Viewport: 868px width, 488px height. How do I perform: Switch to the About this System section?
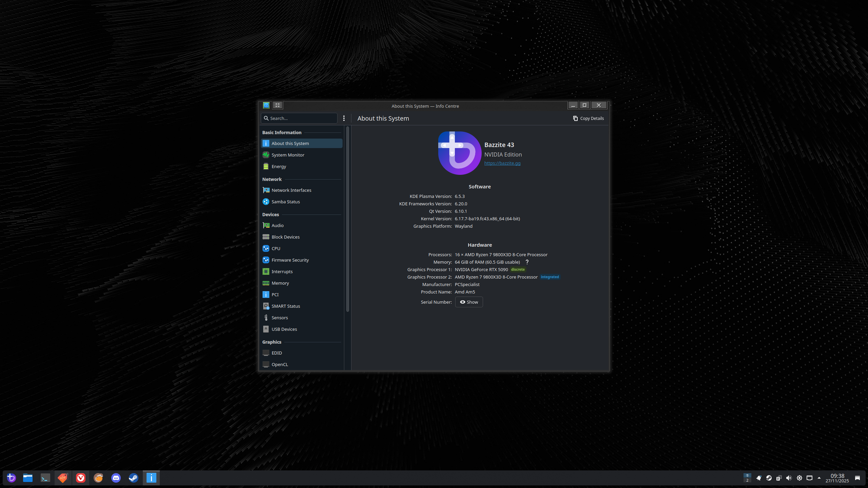(290, 143)
